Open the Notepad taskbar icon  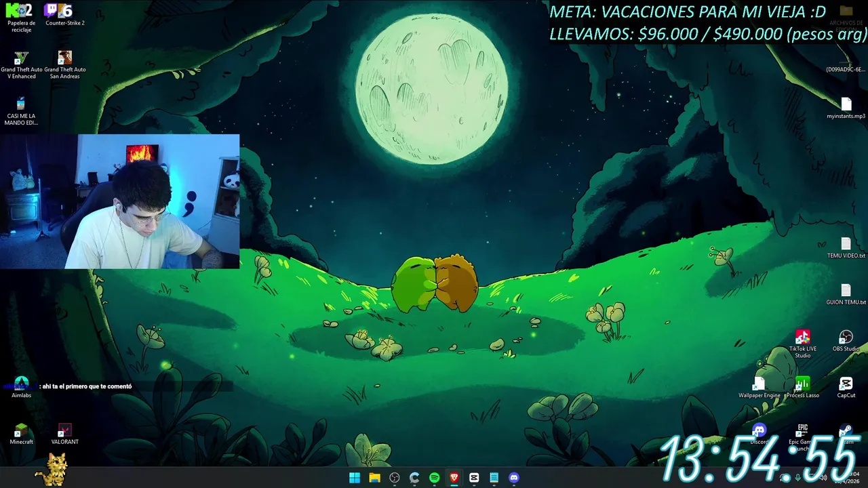point(494,478)
